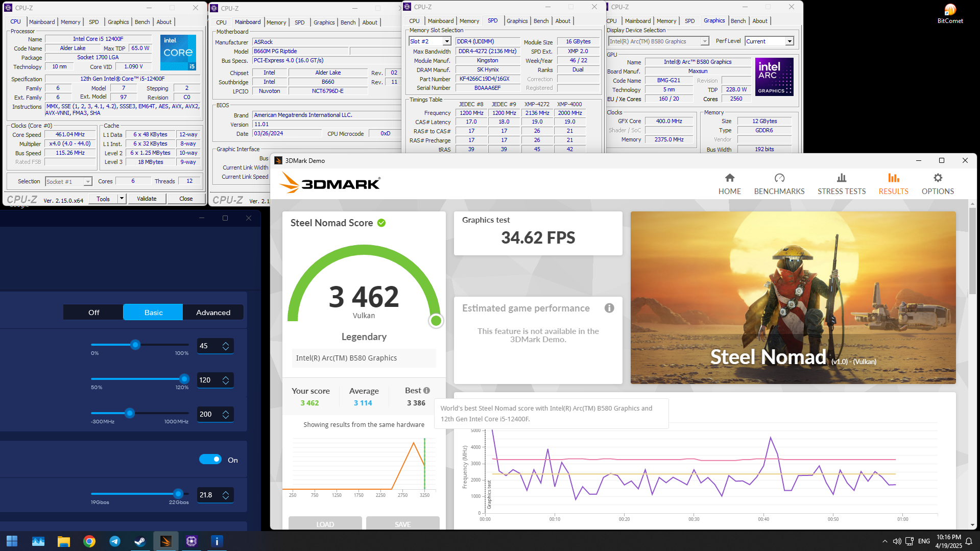Click the SAVE button in 3DMark
This screenshot has height=551, width=980.
[403, 523]
